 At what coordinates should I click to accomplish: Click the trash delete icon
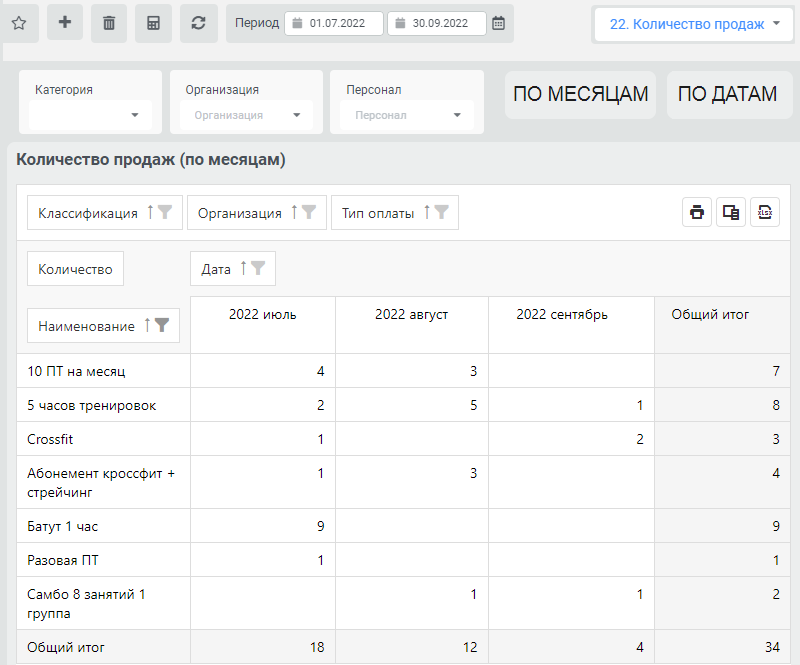109,23
